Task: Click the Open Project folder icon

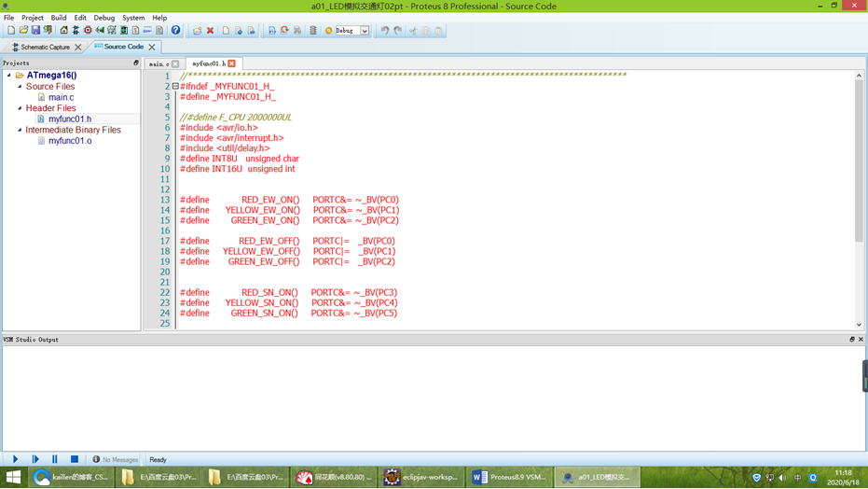Action: [x=23, y=31]
